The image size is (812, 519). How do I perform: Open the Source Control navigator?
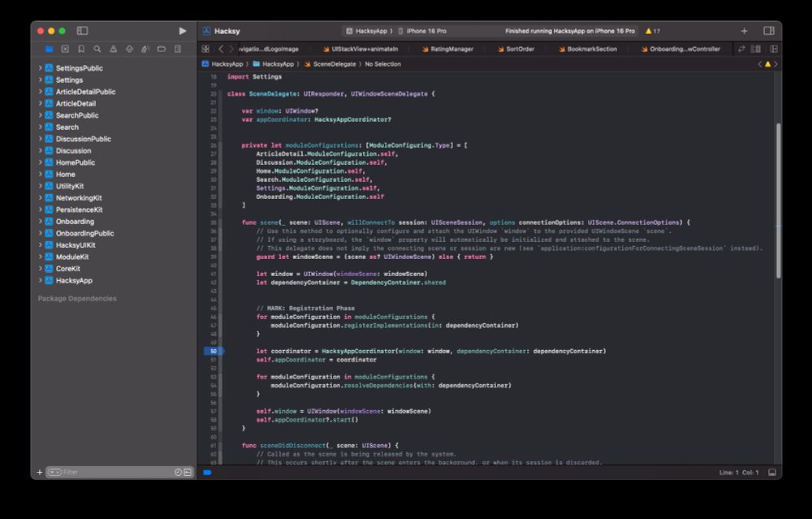(65, 49)
